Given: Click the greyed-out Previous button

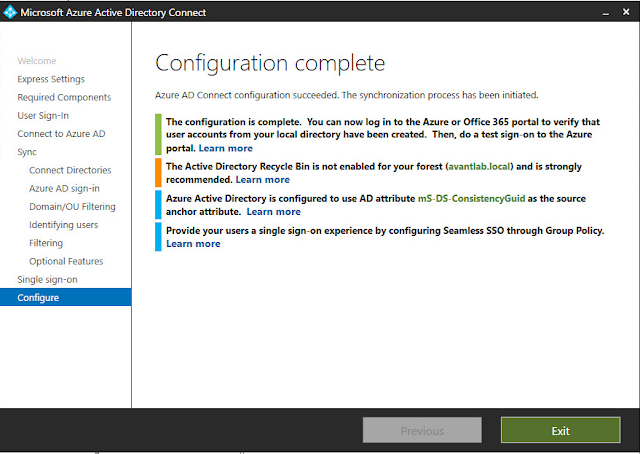Looking at the screenshot, I should pos(422,430).
